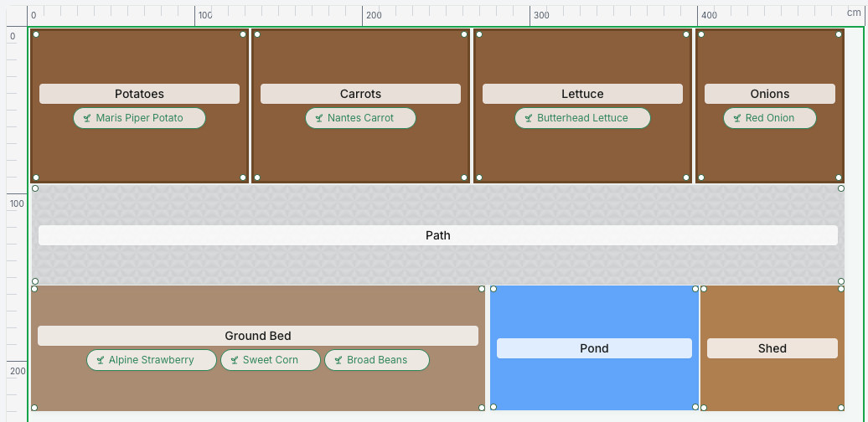
Task: Click the Path label bar
Action: 438,235
